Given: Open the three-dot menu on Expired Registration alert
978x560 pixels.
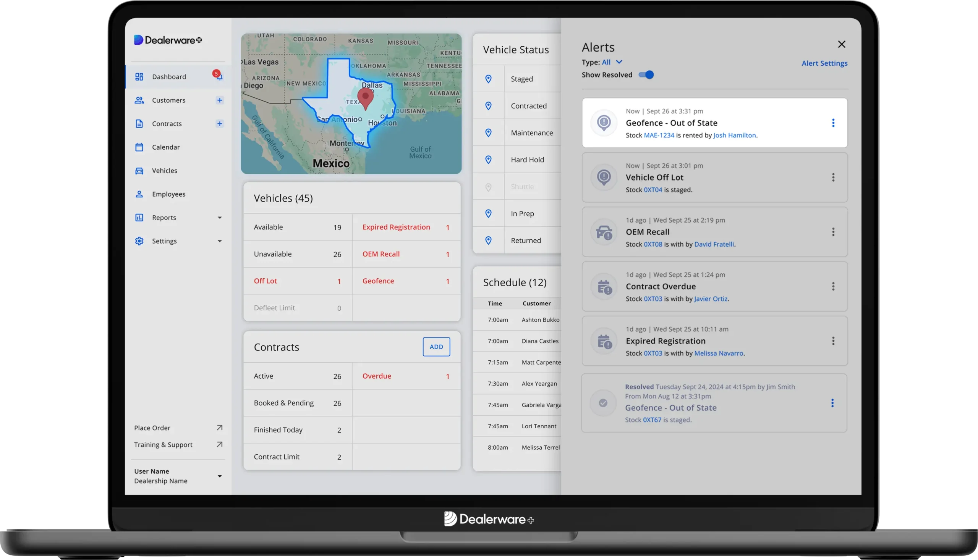Looking at the screenshot, I should [833, 341].
